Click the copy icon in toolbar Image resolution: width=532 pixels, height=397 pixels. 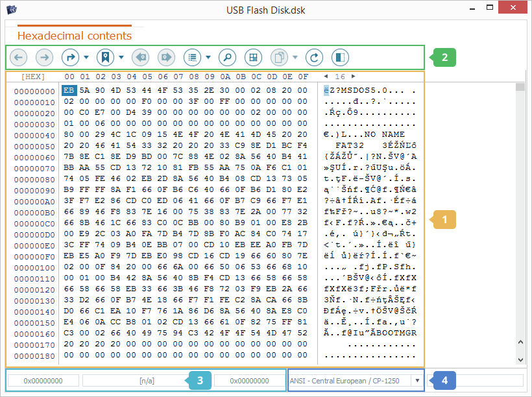coord(279,57)
